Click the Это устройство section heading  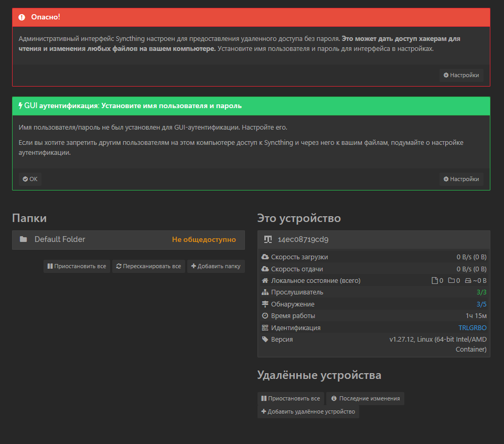coord(299,218)
